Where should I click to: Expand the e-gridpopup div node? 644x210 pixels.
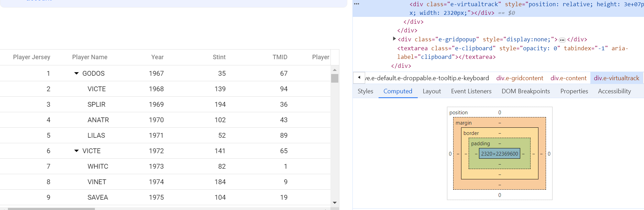pyautogui.click(x=394, y=39)
